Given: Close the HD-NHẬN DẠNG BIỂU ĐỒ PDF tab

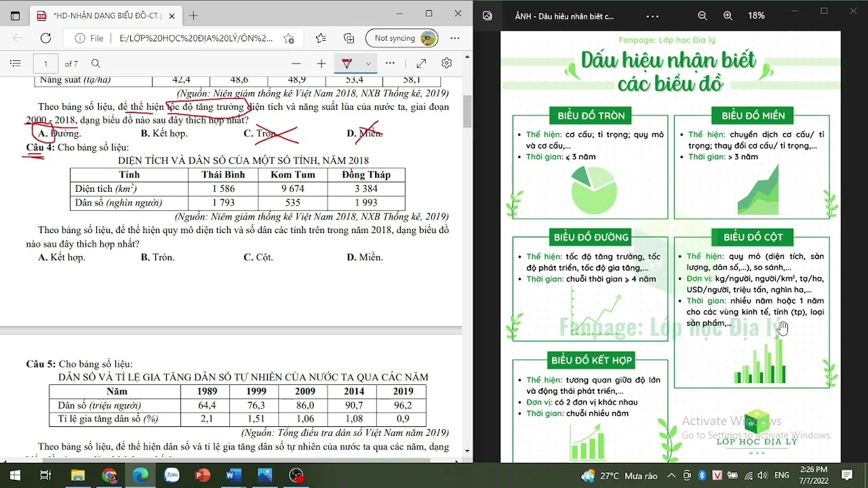Looking at the screenshot, I should click(x=172, y=15).
